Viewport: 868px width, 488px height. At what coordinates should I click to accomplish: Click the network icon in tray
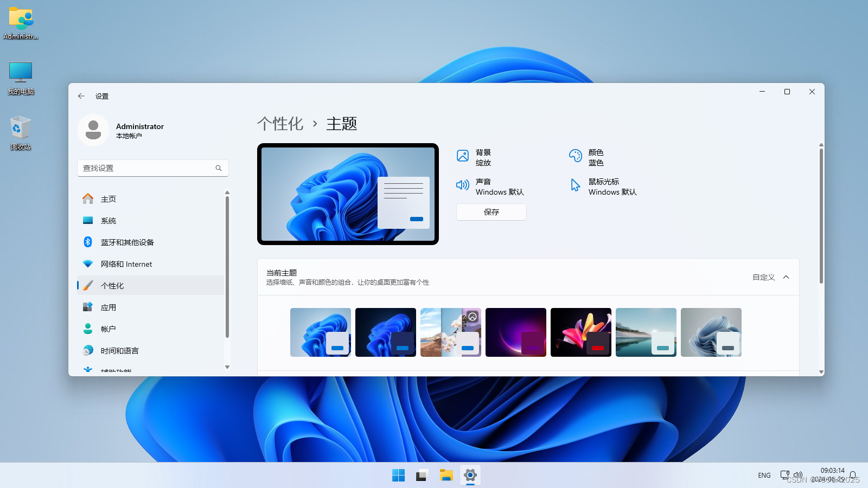click(x=785, y=475)
